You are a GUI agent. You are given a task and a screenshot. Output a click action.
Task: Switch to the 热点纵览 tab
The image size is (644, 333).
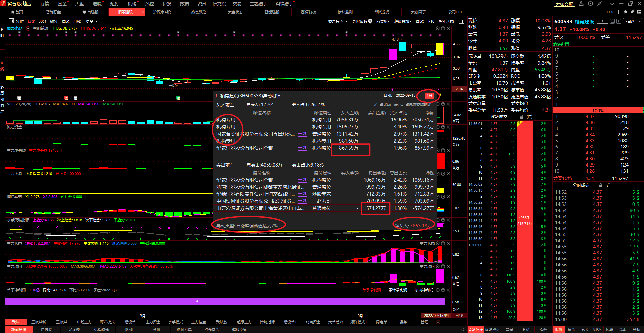tap(199, 12)
